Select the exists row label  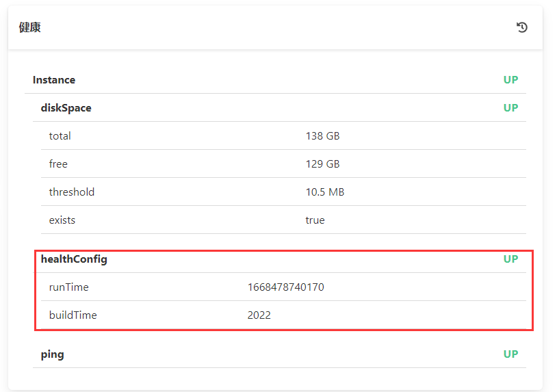click(x=62, y=220)
